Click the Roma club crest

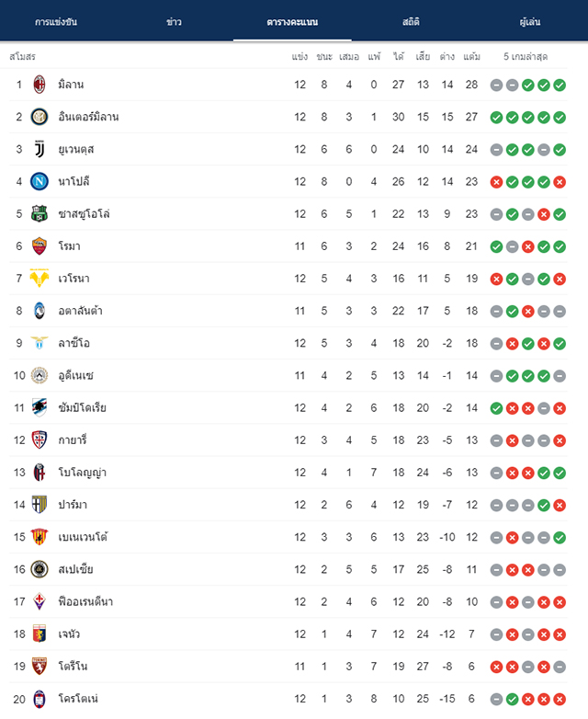click(40, 246)
